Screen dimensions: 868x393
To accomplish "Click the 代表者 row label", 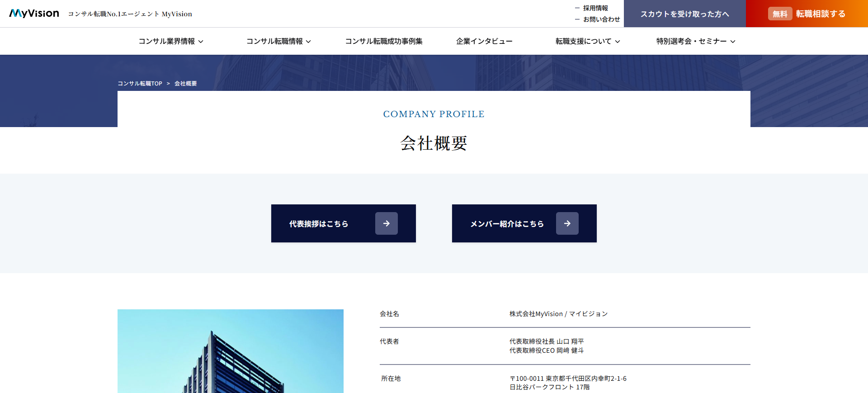I will pyautogui.click(x=389, y=341).
